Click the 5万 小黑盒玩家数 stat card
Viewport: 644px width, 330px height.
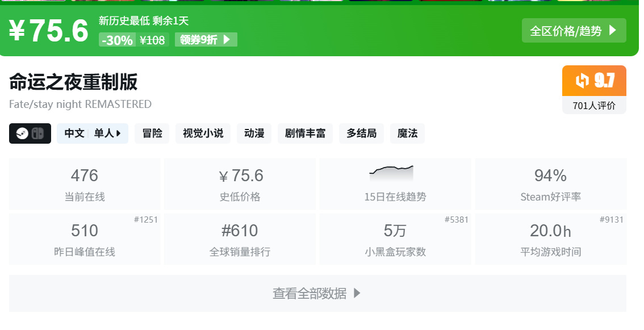[x=395, y=239]
